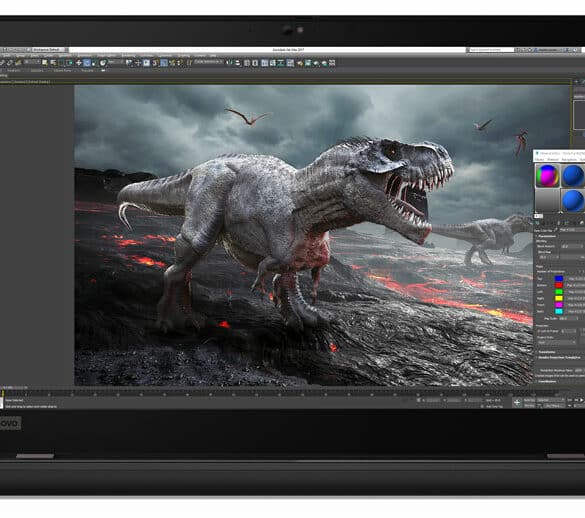Select the second-row blue material sample sphere
585x518 pixels.
573,200
